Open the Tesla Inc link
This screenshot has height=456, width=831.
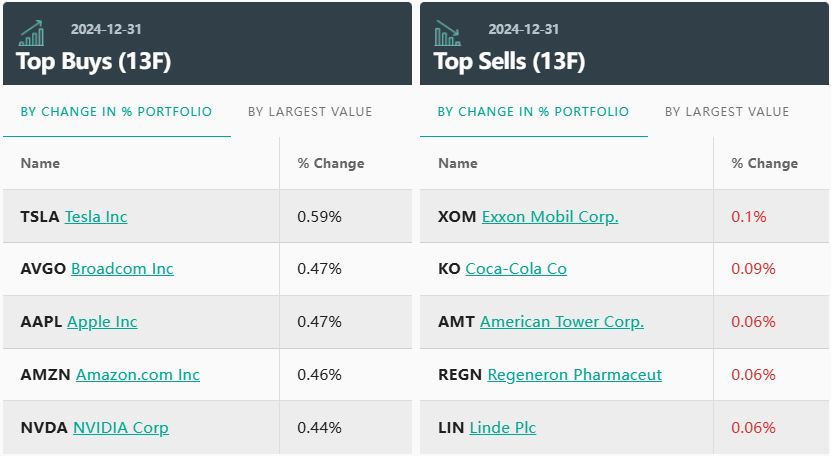click(x=96, y=216)
